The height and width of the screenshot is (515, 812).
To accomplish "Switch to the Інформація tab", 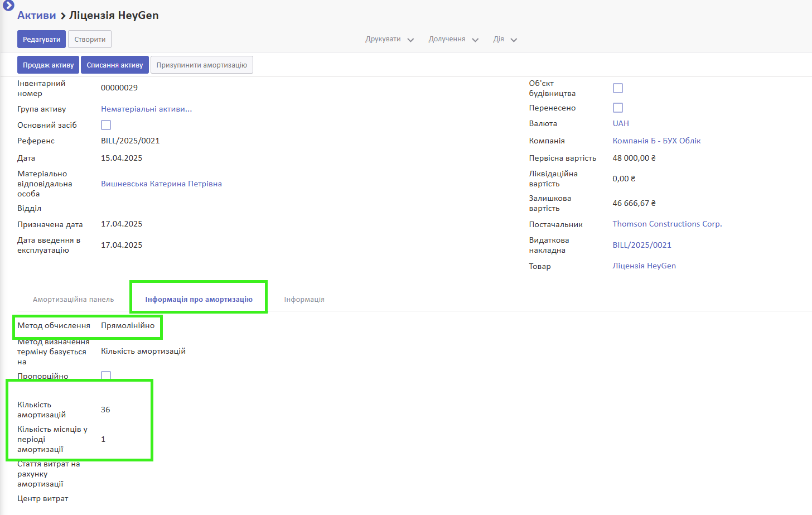I will click(304, 300).
